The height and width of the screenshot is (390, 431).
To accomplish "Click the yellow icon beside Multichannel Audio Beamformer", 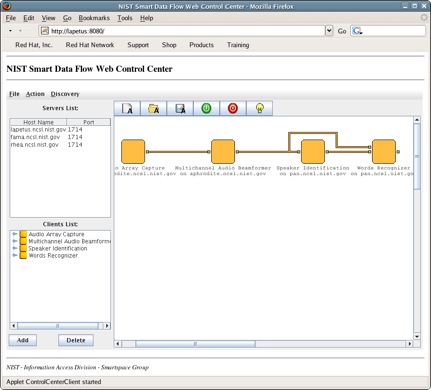I will [x=23, y=241].
